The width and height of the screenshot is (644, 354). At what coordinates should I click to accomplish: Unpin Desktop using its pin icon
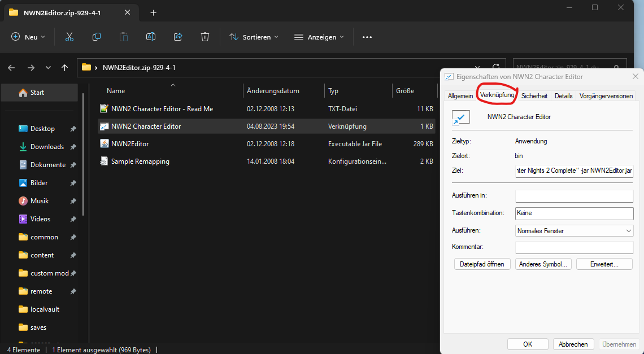pos(73,129)
